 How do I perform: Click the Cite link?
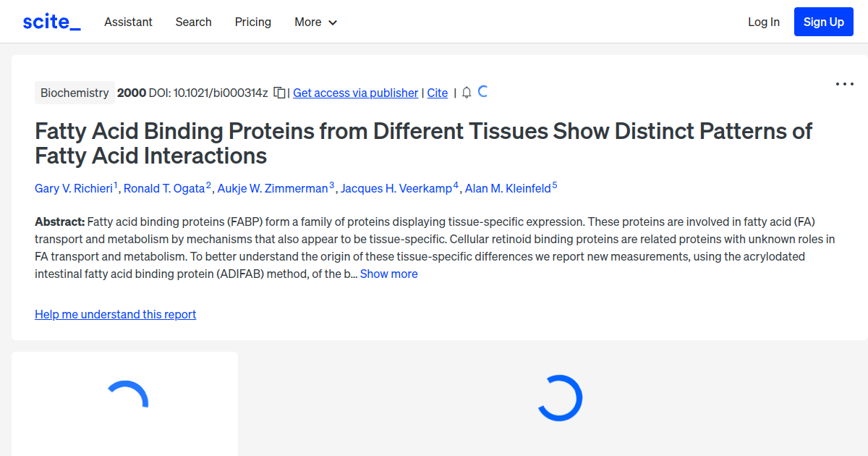click(x=437, y=93)
